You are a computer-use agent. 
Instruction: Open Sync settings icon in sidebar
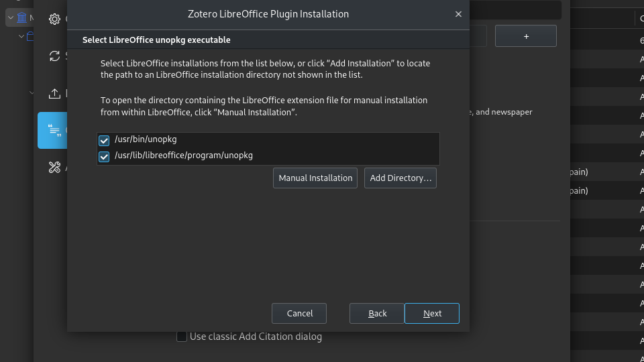pyautogui.click(x=54, y=56)
